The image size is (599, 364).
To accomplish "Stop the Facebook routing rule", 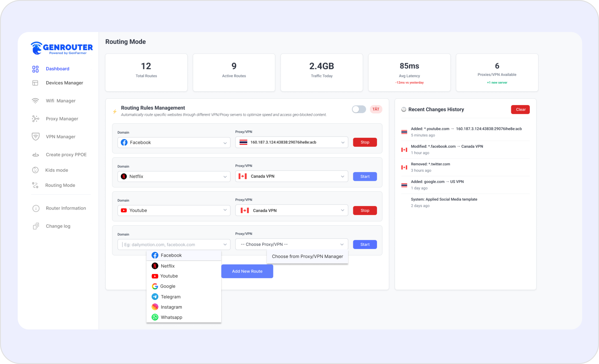I will coord(365,142).
